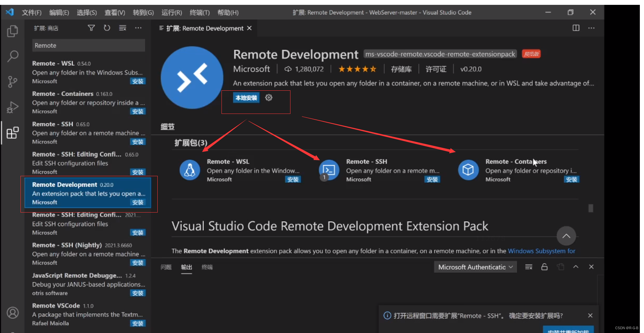
Task: Maximize the bottom panel with chevron
Action: 576,267
